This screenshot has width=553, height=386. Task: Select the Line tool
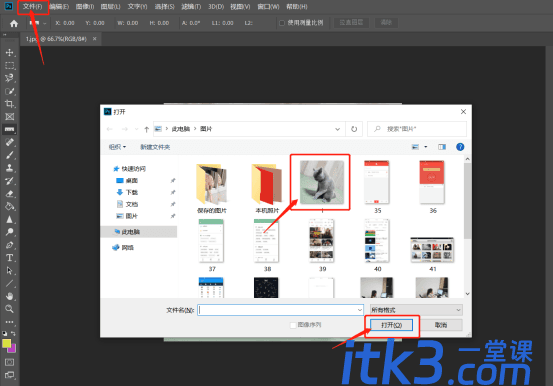(x=10, y=284)
